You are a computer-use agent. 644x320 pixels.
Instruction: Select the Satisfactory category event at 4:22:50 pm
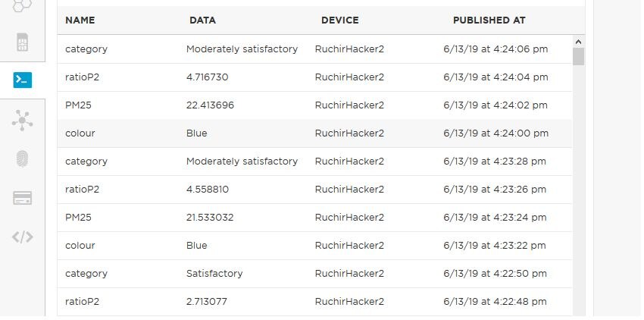[314, 274]
